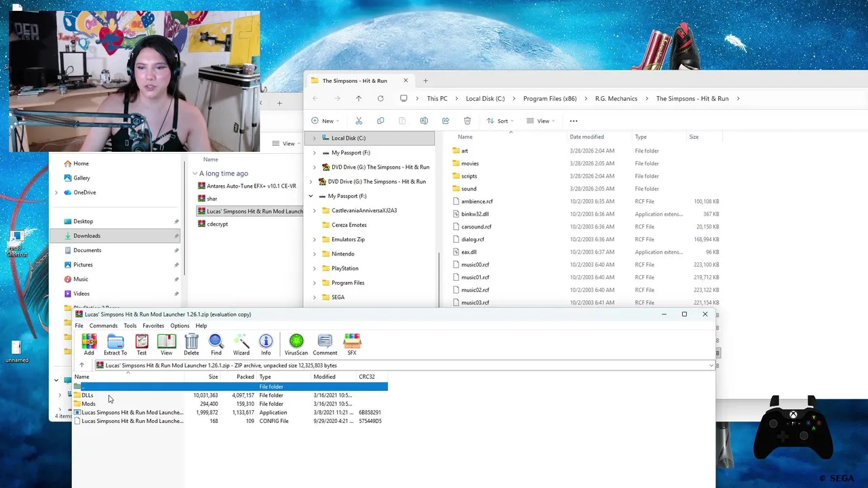Image resolution: width=868 pixels, height=488 pixels.
Task: Open WinRAR address bar dropdown arrow
Action: [711, 365]
